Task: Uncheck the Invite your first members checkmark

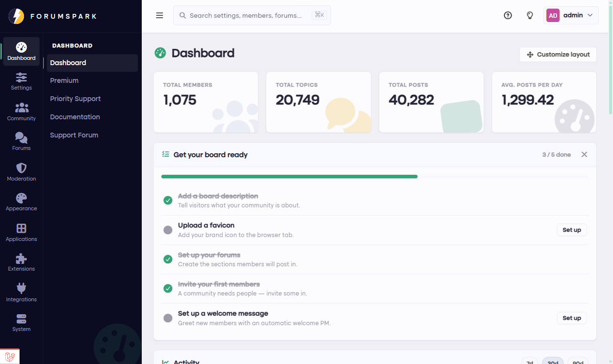Action: pos(168,288)
